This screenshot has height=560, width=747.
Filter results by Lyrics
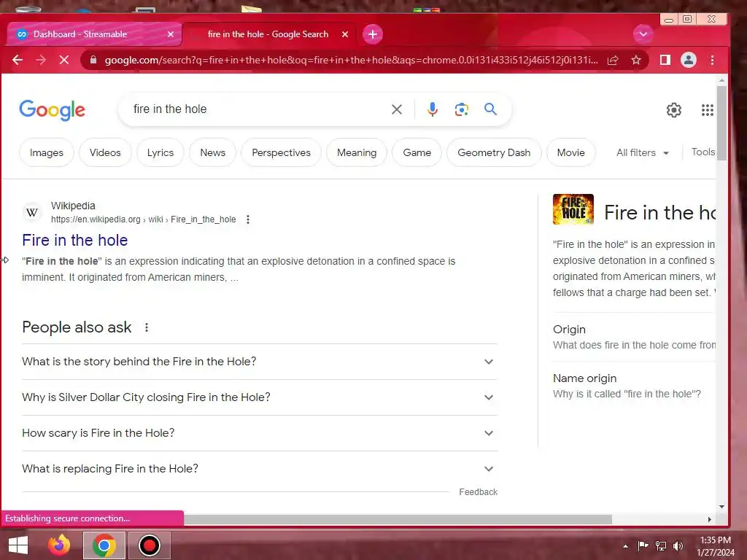click(160, 152)
